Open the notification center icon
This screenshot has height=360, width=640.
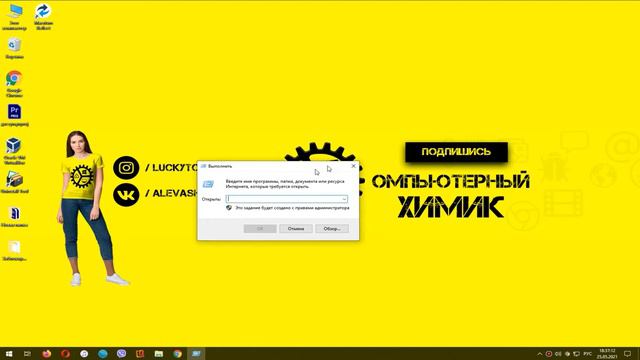point(628,354)
